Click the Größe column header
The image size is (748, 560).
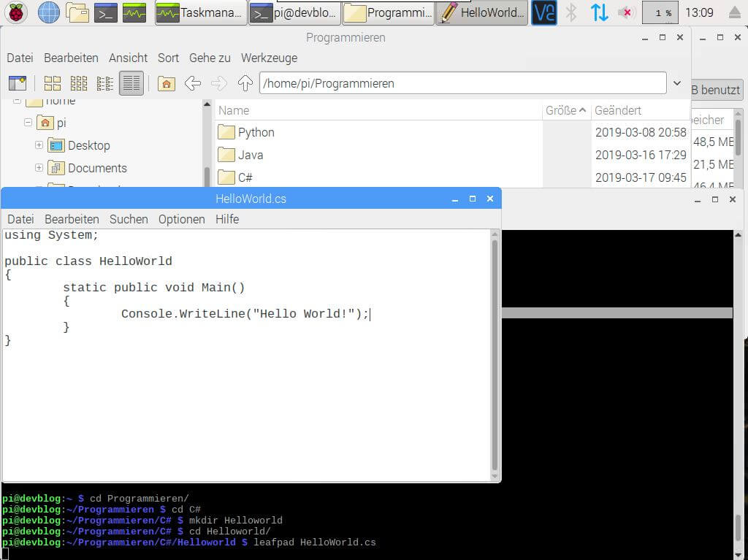[x=565, y=110]
